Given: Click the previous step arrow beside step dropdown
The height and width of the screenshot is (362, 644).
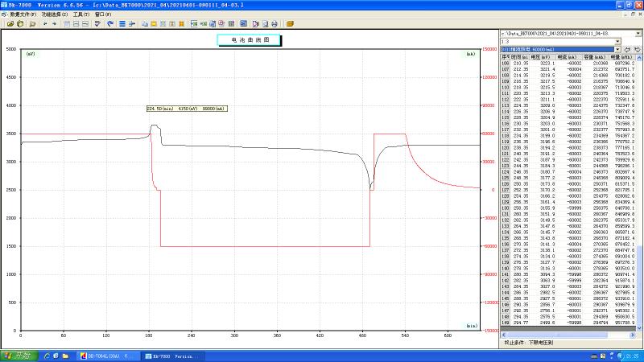Looking at the screenshot, I should tap(627, 49).
